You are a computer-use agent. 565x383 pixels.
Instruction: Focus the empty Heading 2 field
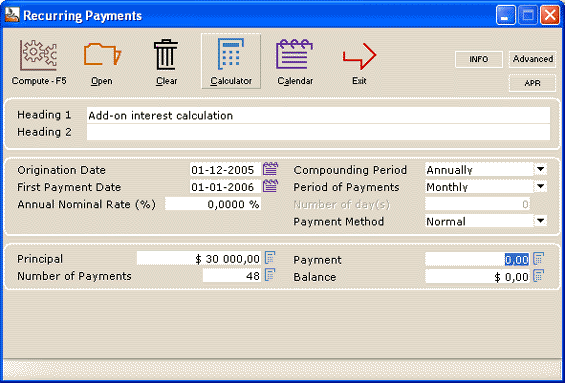[318, 132]
